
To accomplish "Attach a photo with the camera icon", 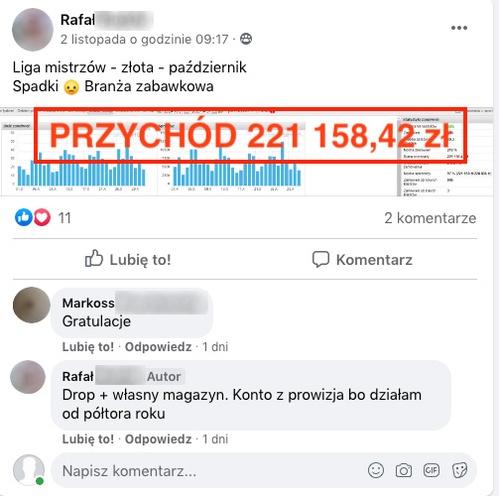I will pyautogui.click(x=404, y=470).
